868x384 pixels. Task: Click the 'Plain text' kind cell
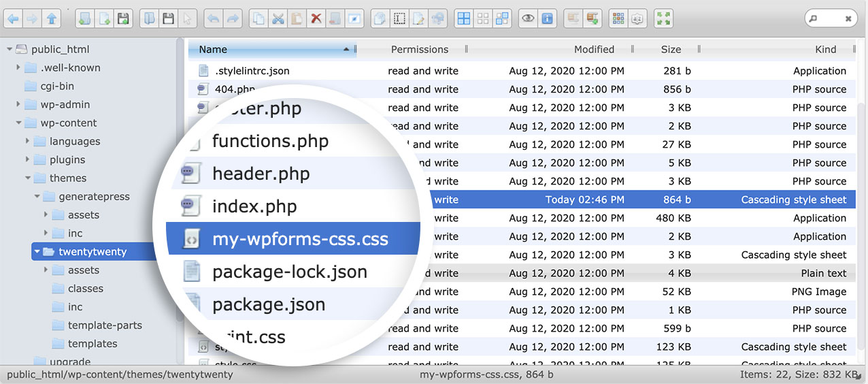click(x=824, y=273)
